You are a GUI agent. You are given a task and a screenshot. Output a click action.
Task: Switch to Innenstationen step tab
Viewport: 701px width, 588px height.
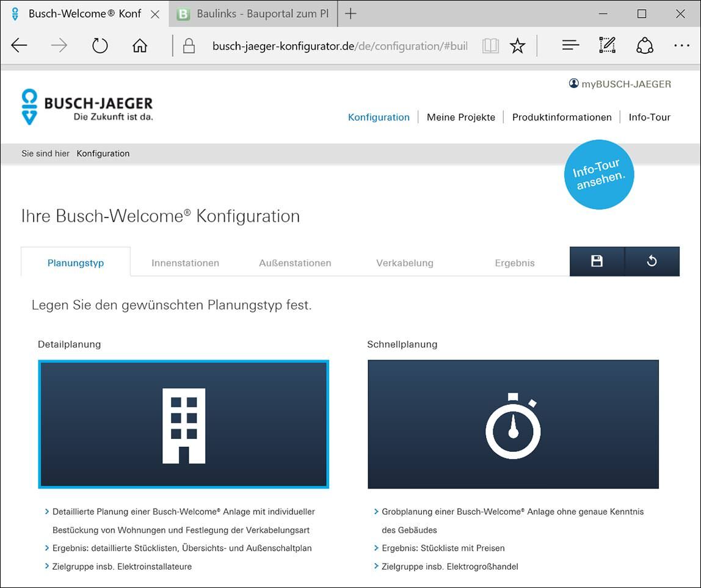point(185,263)
